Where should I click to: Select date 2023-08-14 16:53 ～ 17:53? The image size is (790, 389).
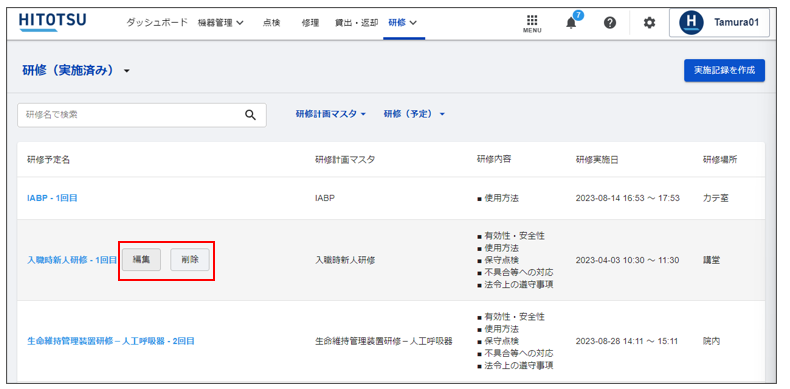[627, 198]
